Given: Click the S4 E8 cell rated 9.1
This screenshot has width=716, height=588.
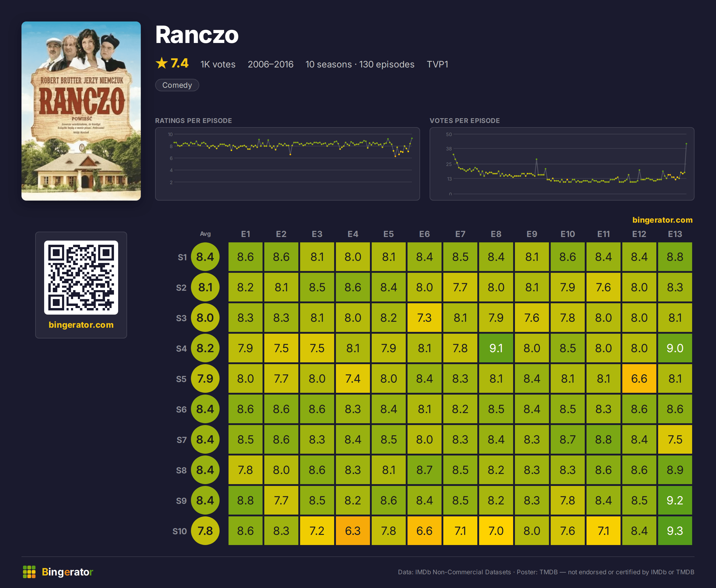Looking at the screenshot, I should (496, 348).
